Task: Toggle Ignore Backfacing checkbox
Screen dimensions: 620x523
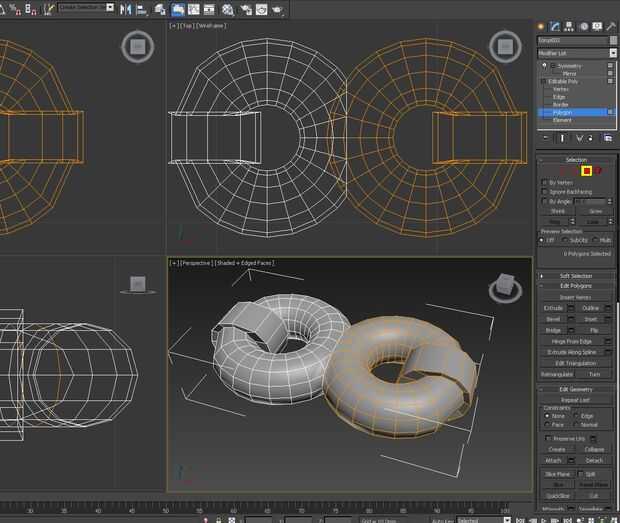Action: coord(544,192)
